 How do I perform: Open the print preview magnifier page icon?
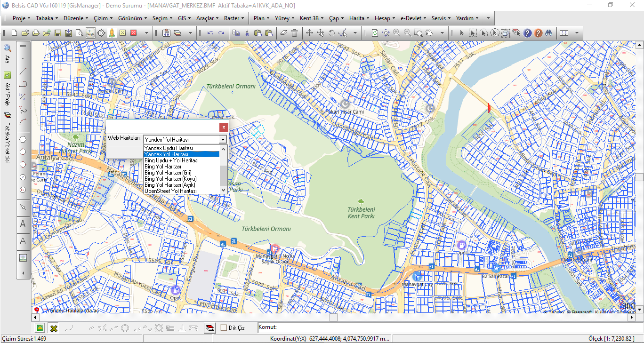click(x=79, y=33)
